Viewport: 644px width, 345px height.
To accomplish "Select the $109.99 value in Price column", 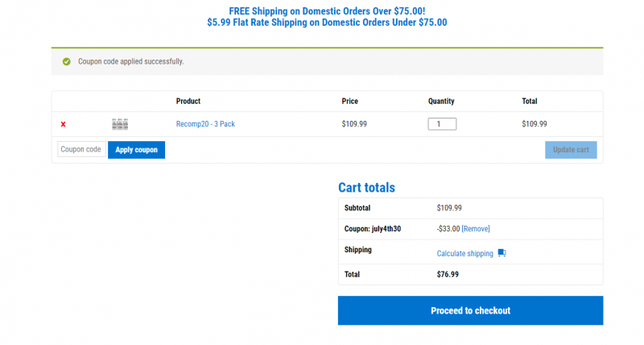I will (354, 124).
